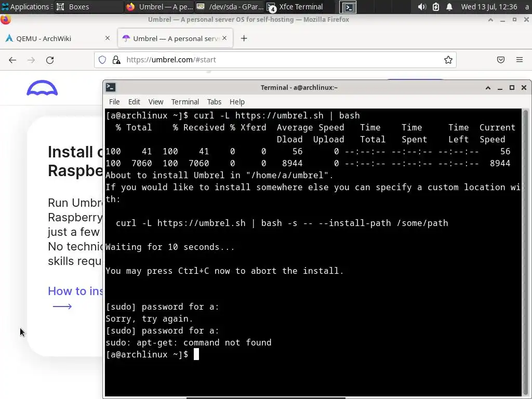
Task: Click the Firefox icon in title bar
Action: pos(5,19)
